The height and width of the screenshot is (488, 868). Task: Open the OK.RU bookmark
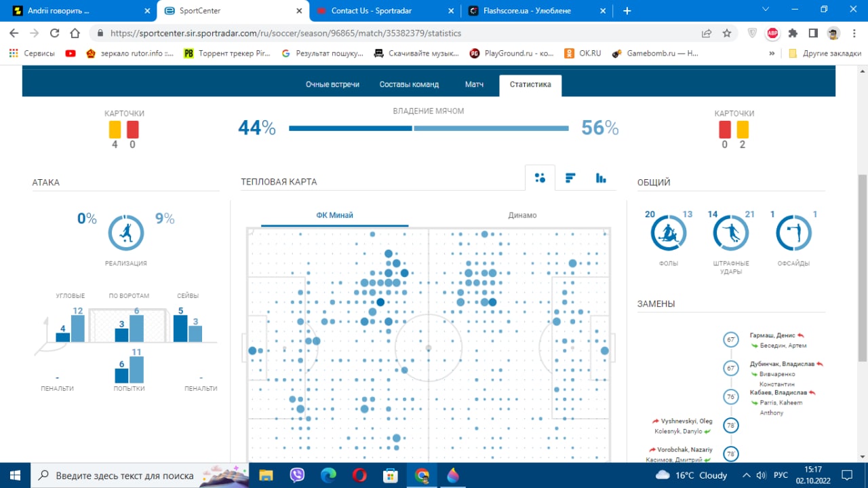click(583, 54)
